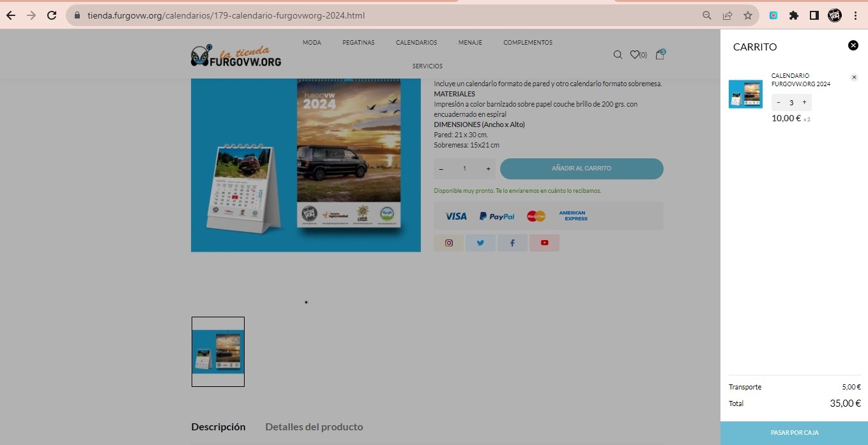Select the small product thumbnail below image
Image resolution: width=868 pixels, height=445 pixels.
click(218, 352)
